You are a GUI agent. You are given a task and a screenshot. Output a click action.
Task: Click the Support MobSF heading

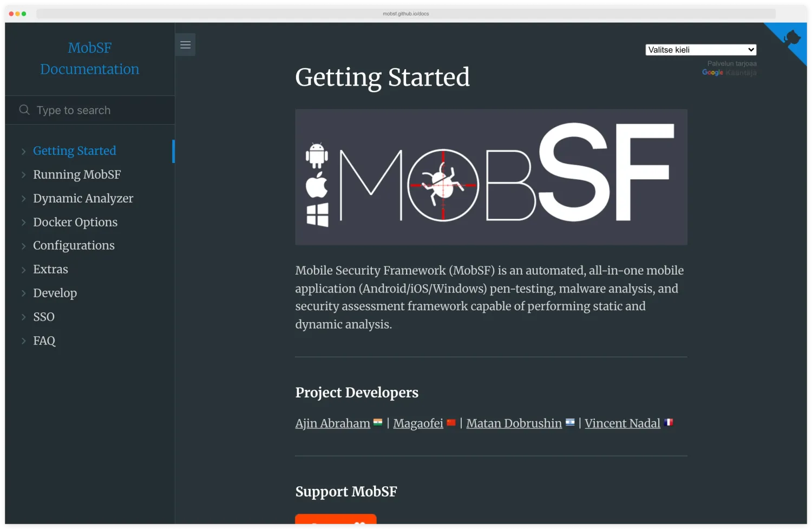346,492
